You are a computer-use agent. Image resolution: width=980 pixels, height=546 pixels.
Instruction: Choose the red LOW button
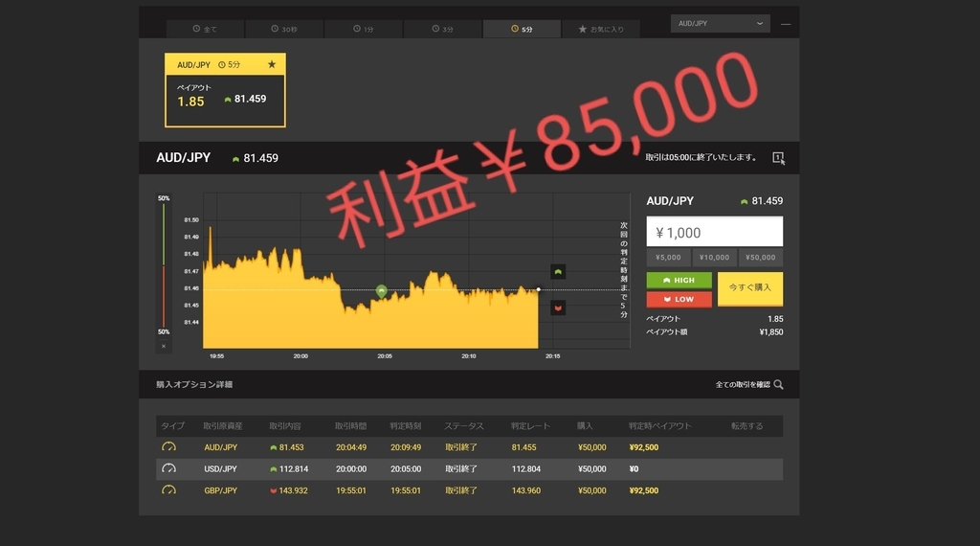click(679, 299)
